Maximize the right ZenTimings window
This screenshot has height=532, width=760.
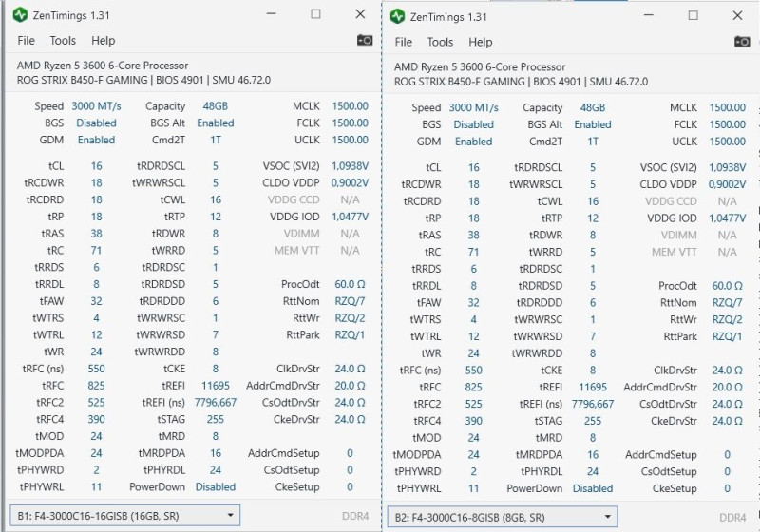coord(693,15)
